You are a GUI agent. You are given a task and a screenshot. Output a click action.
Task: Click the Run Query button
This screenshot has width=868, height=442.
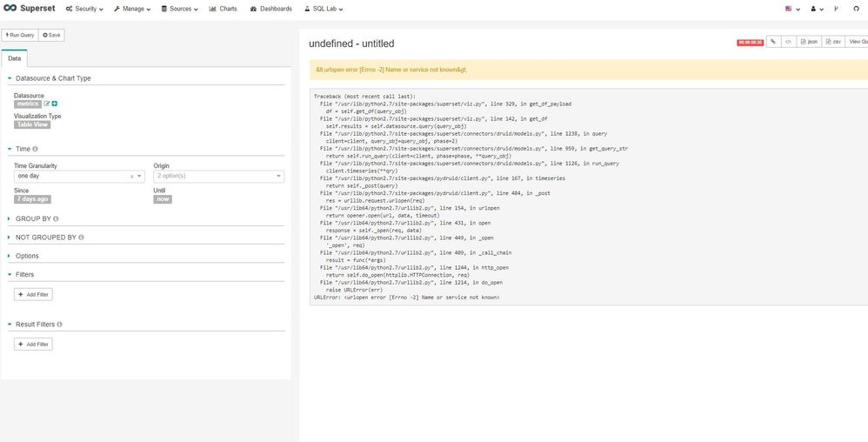(x=19, y=35)
